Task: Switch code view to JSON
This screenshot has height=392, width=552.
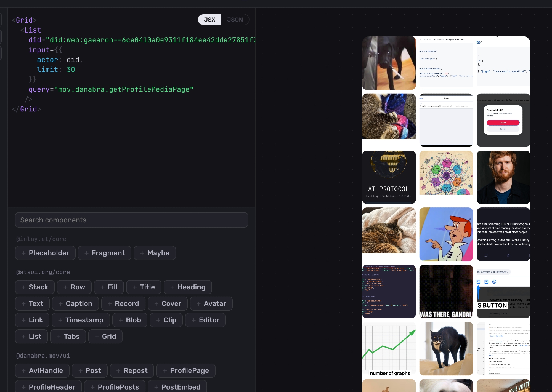Action: pos(235,20)
